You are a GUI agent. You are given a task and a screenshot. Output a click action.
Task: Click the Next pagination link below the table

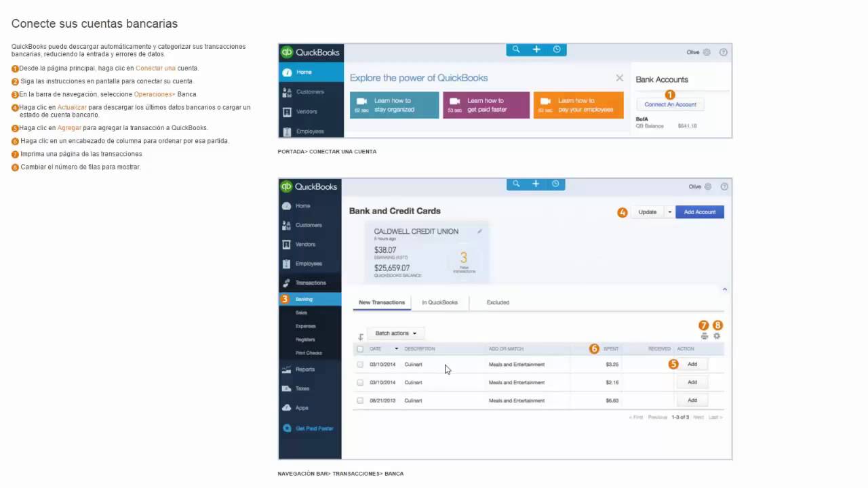point(698,418)
